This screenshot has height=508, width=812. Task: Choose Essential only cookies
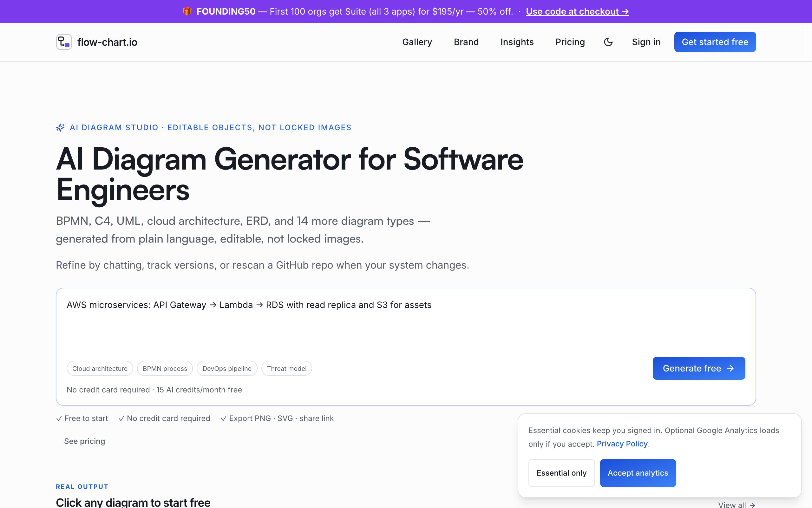pos(561,473)
